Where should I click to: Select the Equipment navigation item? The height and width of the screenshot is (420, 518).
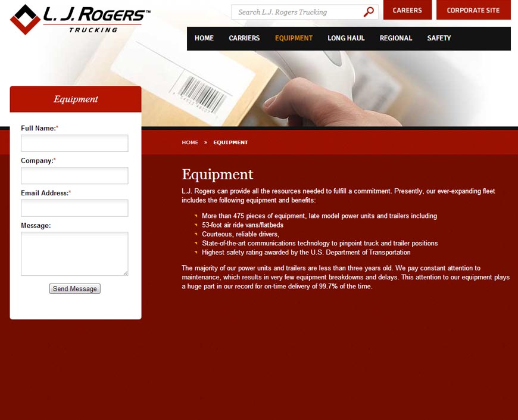(x=294, y=38)
